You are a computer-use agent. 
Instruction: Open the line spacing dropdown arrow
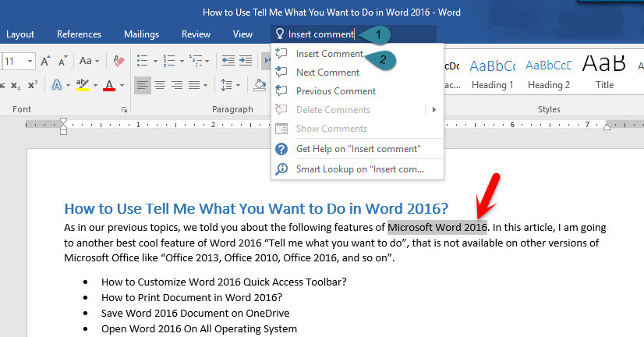pyautogui.click(x=238, y=86)
